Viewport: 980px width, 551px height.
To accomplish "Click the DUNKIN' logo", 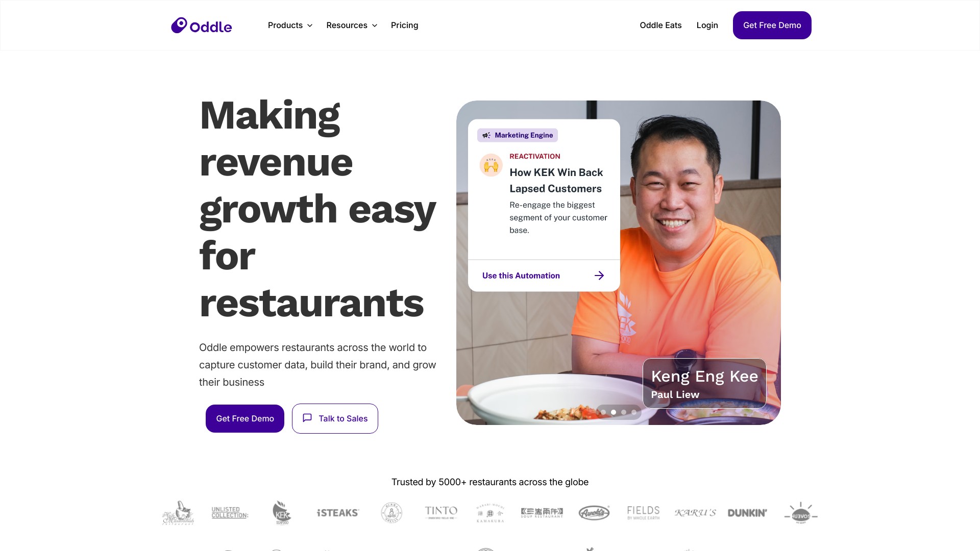I will (747, 513).
